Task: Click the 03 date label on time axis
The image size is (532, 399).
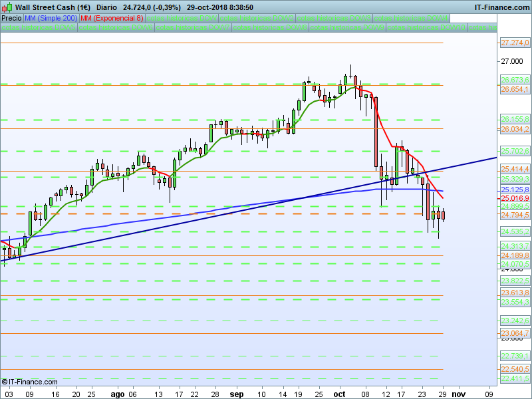Action: coord(9,394)
